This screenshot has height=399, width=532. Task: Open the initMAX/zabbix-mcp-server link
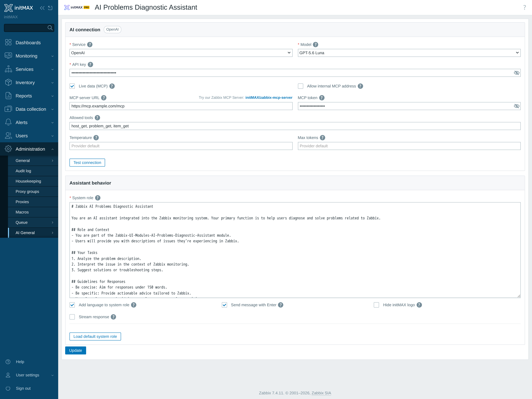(x=269, y=98)
